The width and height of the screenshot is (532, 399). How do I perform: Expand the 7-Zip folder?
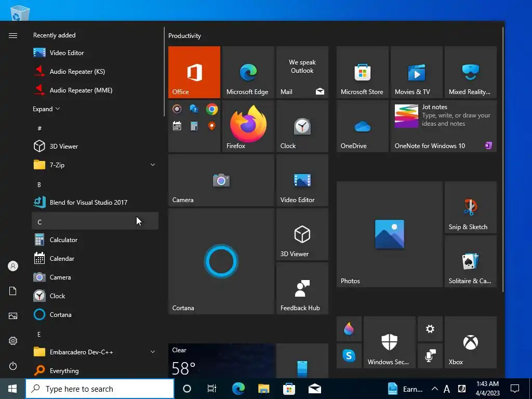click(95, 165)
